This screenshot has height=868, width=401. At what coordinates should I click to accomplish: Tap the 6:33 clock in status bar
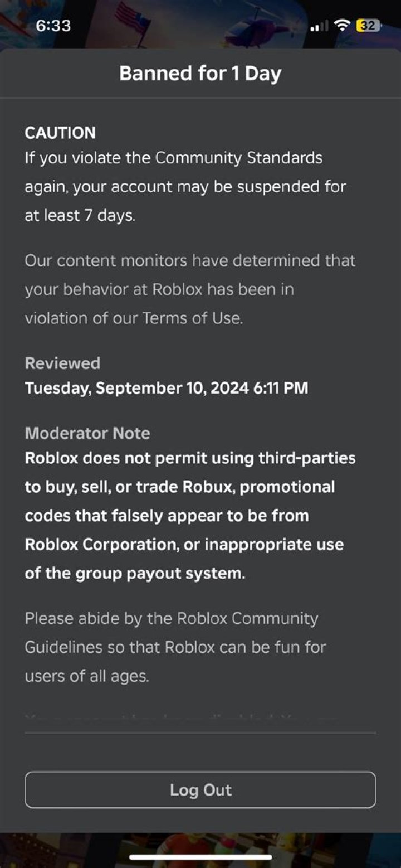tap(53, 26)
